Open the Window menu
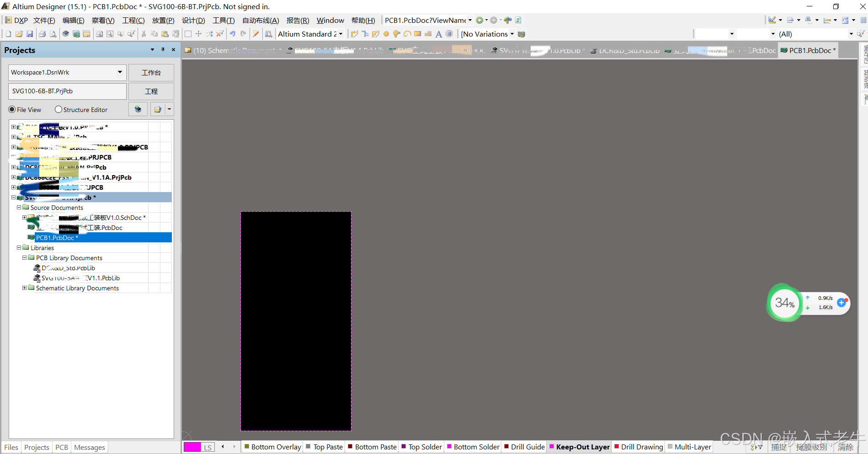Screen dimensions: 868x454 coord(330,20)
